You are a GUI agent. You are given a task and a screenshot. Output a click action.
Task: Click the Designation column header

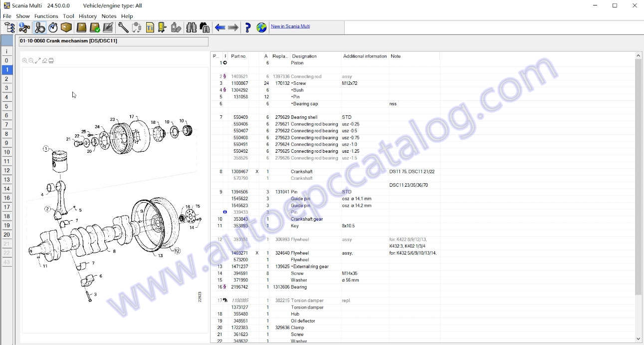pos(304,56)
